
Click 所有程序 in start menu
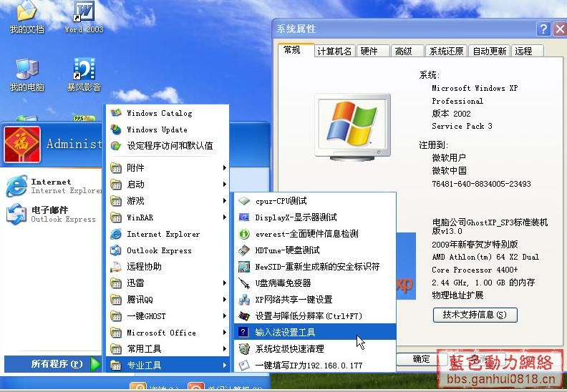pos(56,364)
